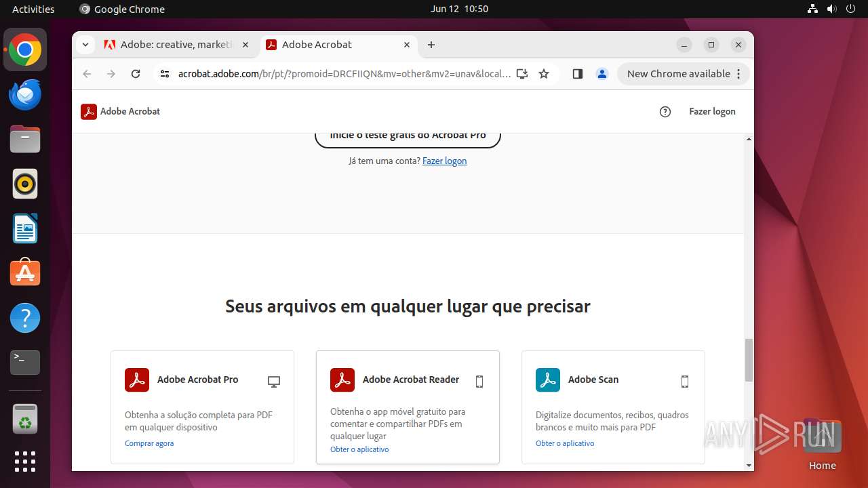
Task: Launch Terminal from the dock
Action: click(x=25, y=363)
